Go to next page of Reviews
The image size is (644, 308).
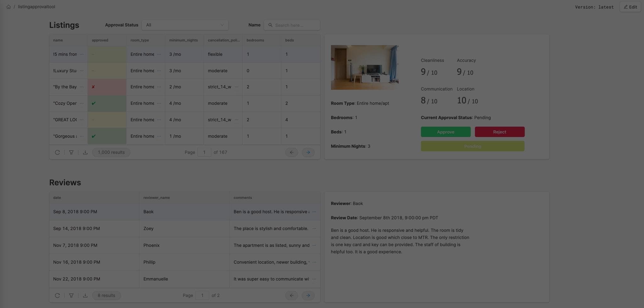[308, 295]
